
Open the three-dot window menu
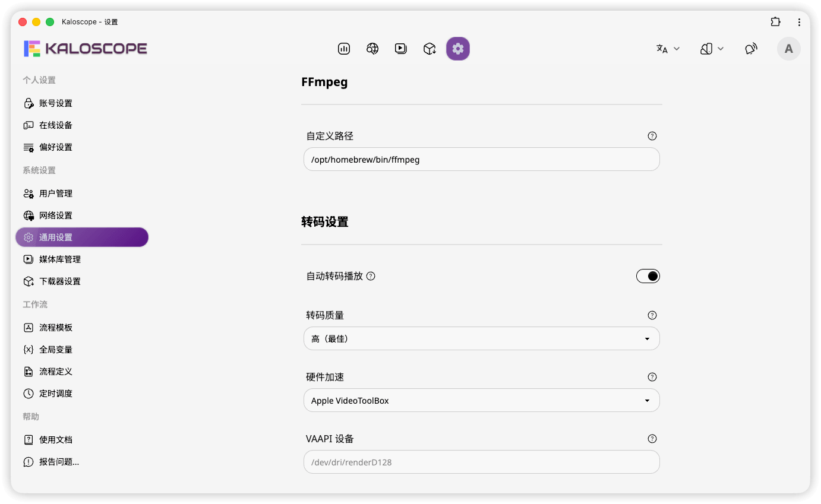(x=799, y=22)
